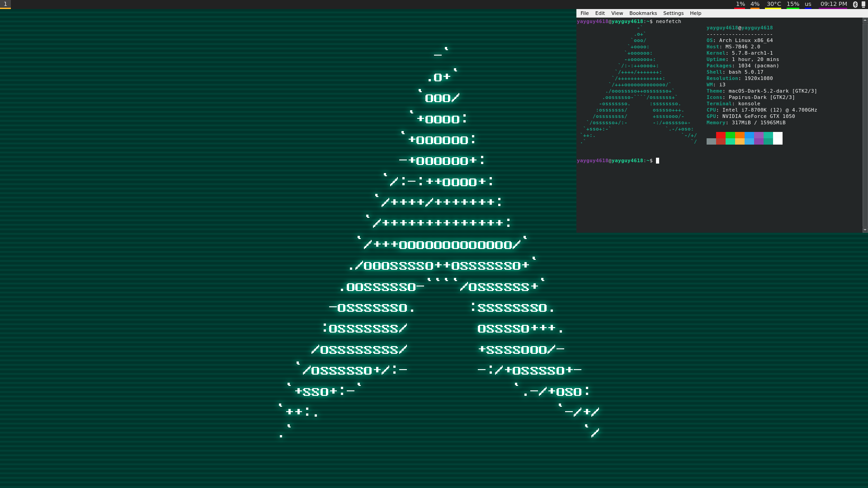
Task: Open the View menu
Action: [x=617, y=13]
